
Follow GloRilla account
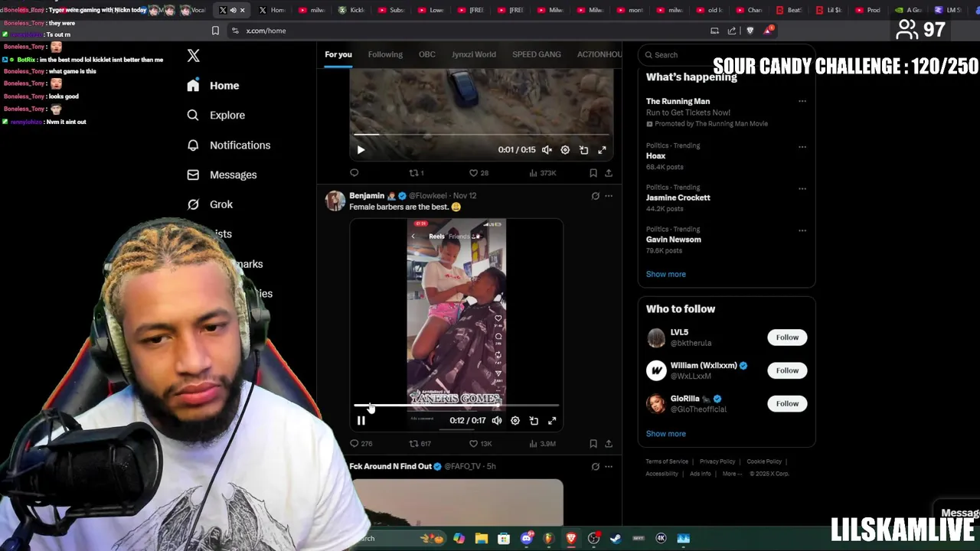[x=787, y=403]
